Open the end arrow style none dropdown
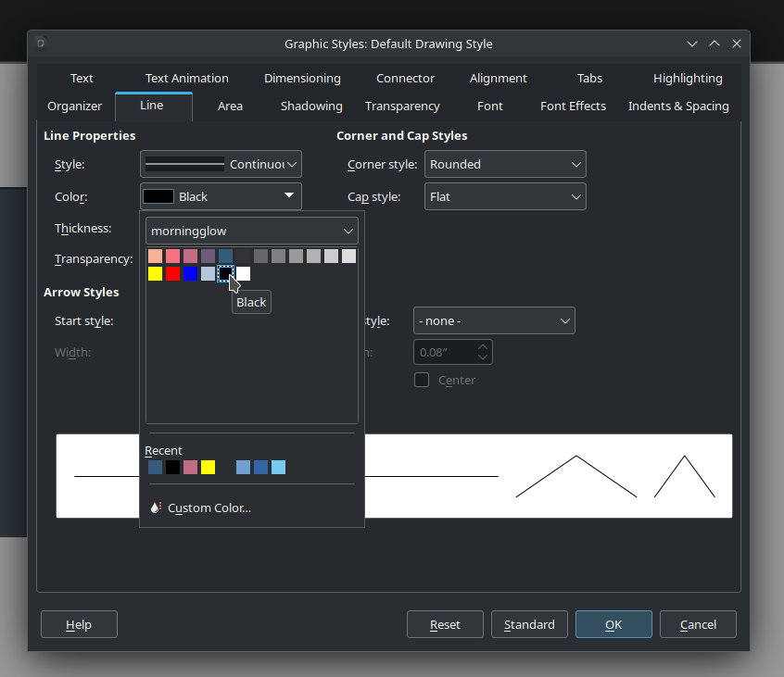Image resolution: width=784 pixels, height=677 pixels. 493,321
